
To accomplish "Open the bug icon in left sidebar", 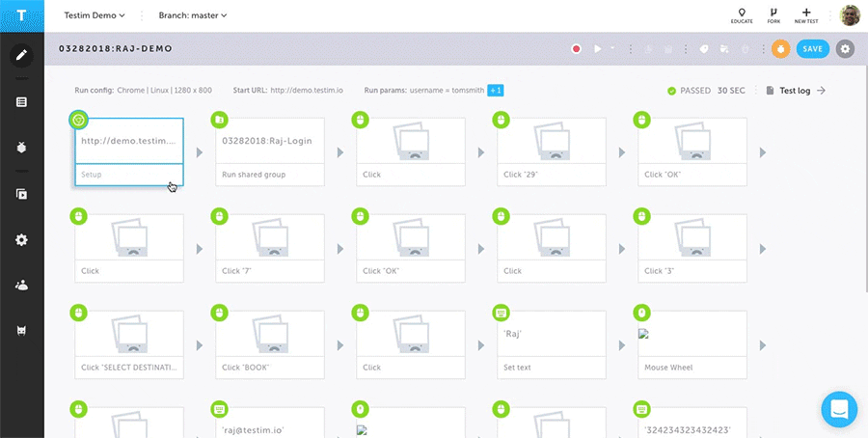I will (21, 148).
